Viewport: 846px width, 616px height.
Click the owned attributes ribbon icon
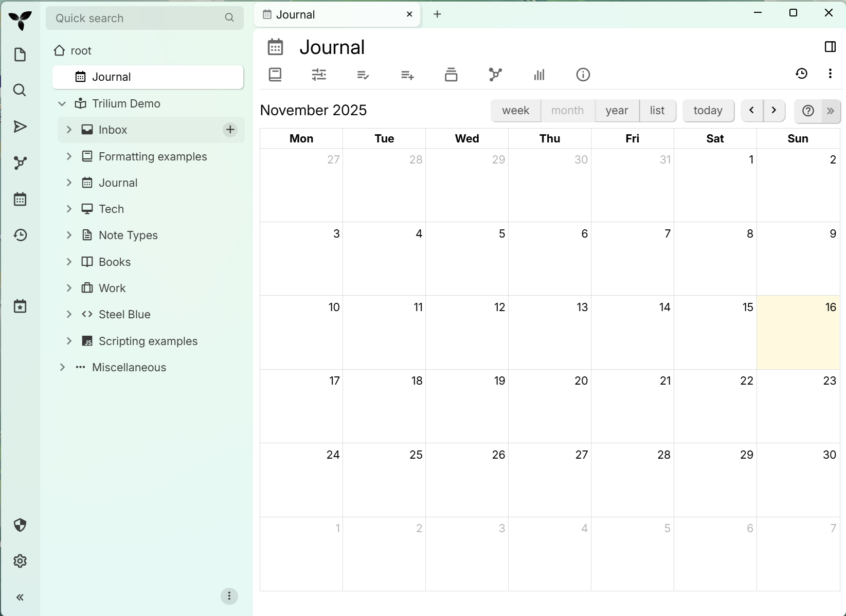(x=363, y=75)
